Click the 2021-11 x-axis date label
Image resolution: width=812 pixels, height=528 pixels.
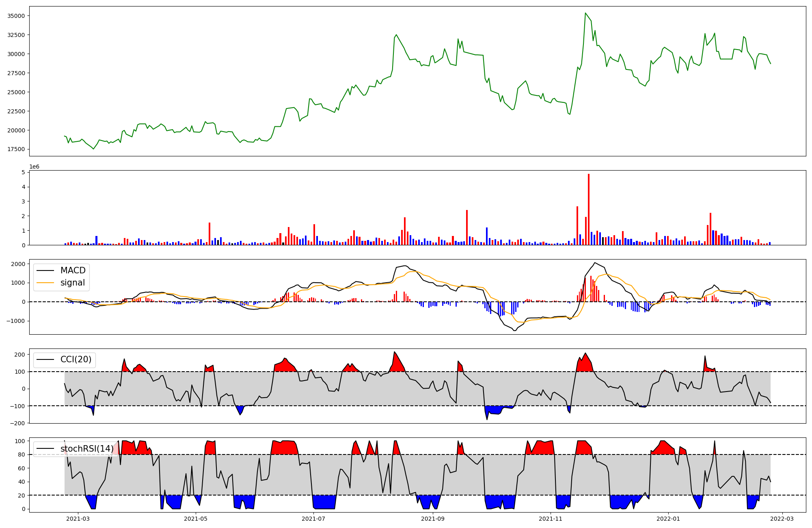coord(551,518)
